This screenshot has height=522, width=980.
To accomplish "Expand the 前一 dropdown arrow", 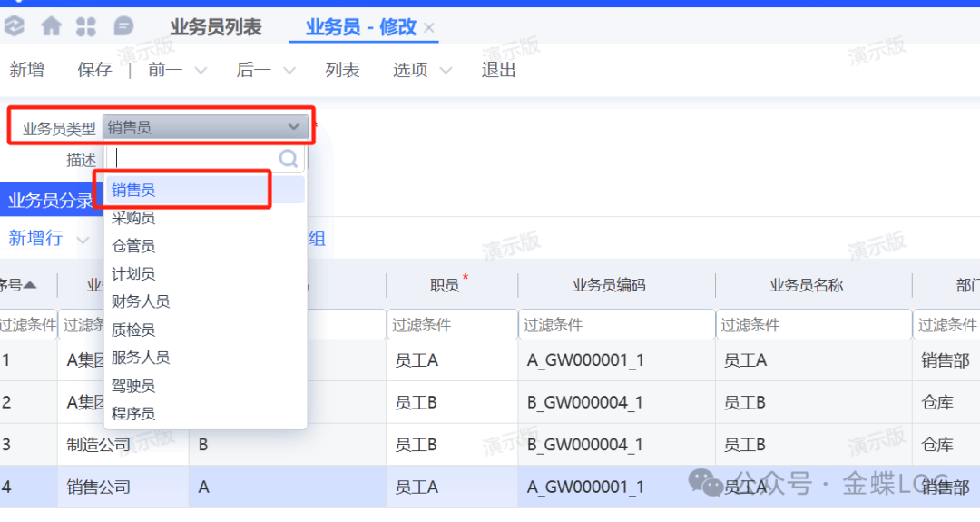I will point(201,71).
